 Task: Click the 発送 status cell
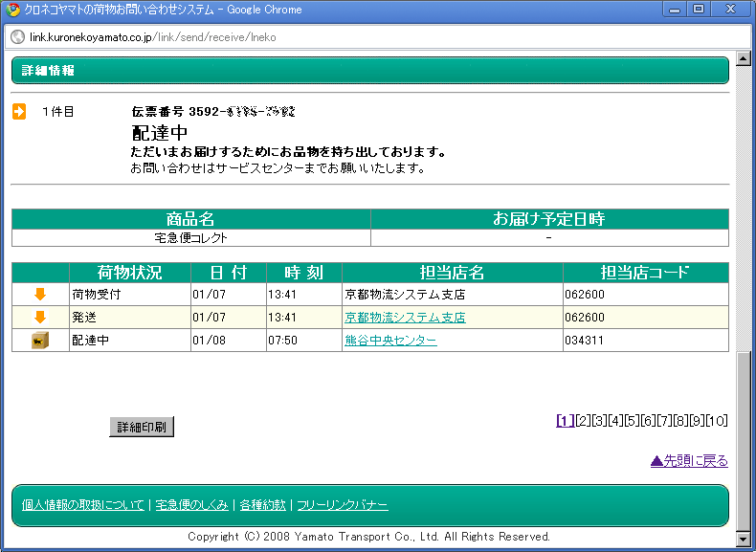coord(130,318)
